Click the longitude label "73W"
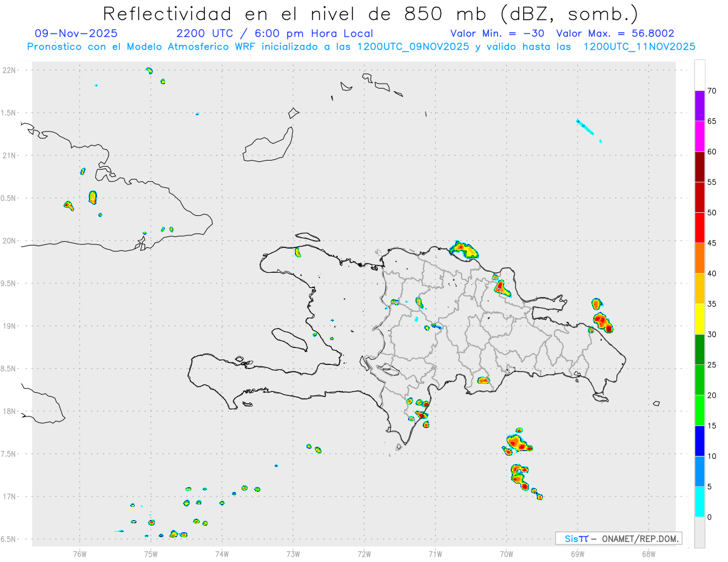 (293, 554)
